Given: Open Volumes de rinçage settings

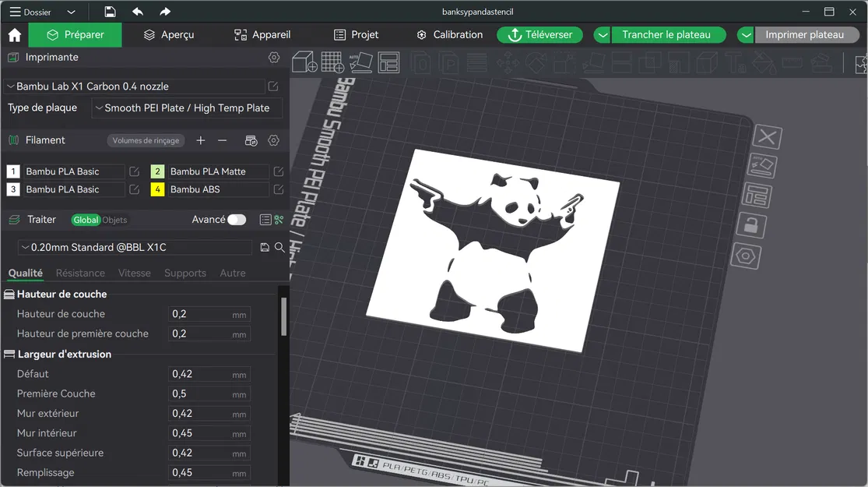Looking at the screenshot, I should pos(146,141).
